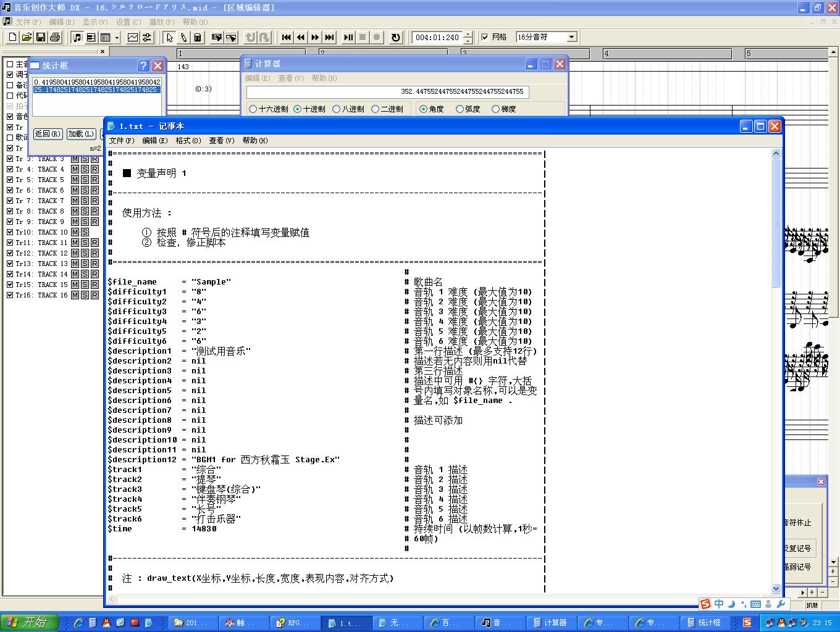Viewport: 840px width, 632px height.
Task: Uncheck the Tr 4 TRACK 4 checkbox
Action: (10, 169)
